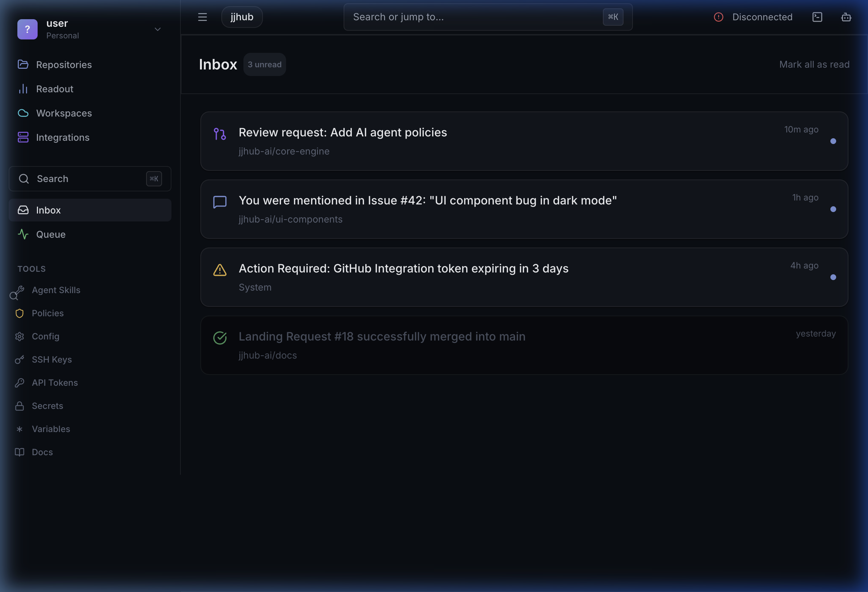This screenshot has width=868, height=592.
Task: Toggle unread dot on Issue #42 mention
Action: point(833,209)
